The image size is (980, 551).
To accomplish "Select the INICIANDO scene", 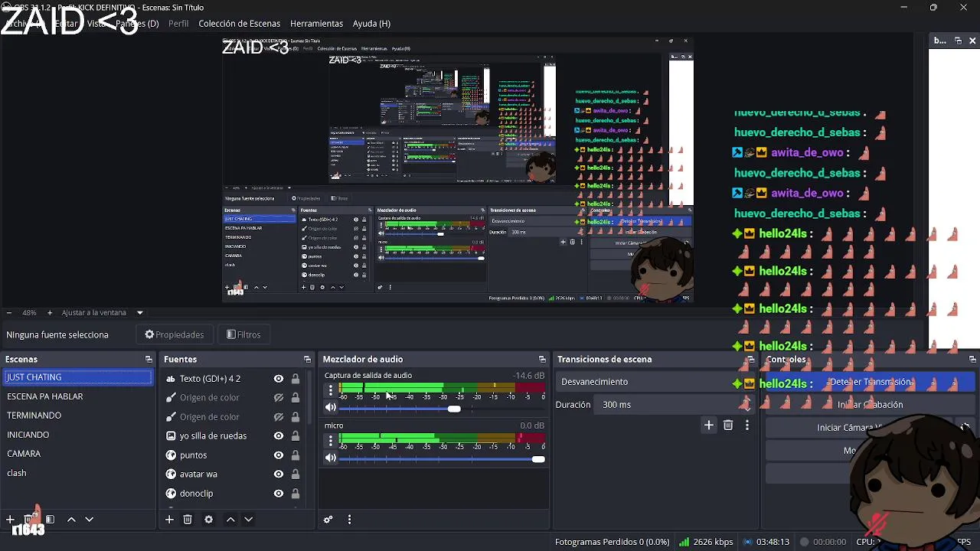I will point(78,435).
